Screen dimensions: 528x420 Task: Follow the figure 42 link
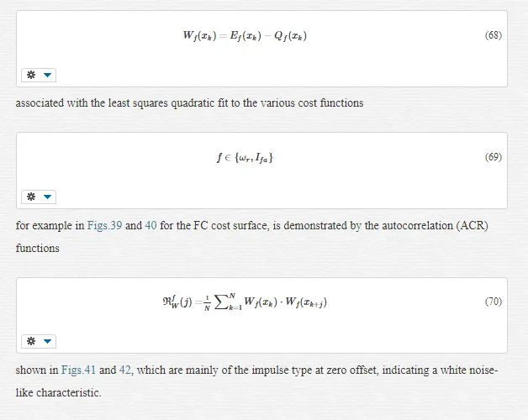click(x=125, y=370)
